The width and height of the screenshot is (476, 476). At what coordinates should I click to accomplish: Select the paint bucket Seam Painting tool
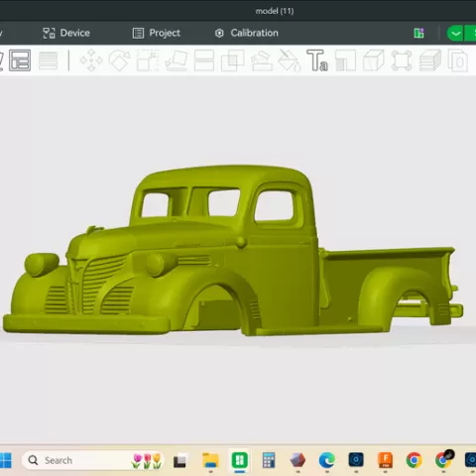coord(289,60)
